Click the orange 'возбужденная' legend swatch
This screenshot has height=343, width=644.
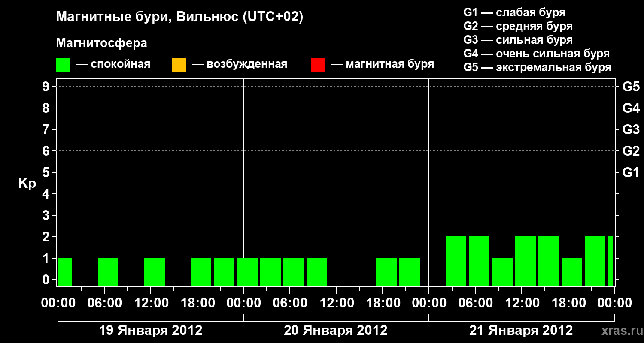point(179,65)
